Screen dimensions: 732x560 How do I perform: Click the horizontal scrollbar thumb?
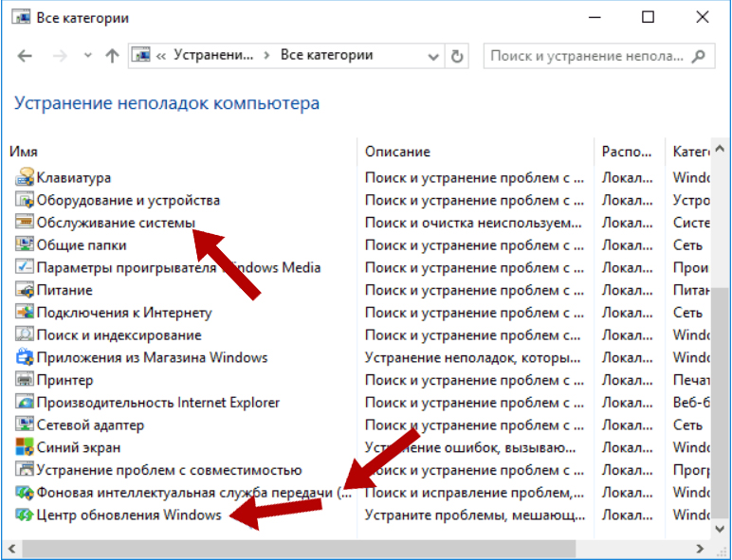click(x=299, y=549)
